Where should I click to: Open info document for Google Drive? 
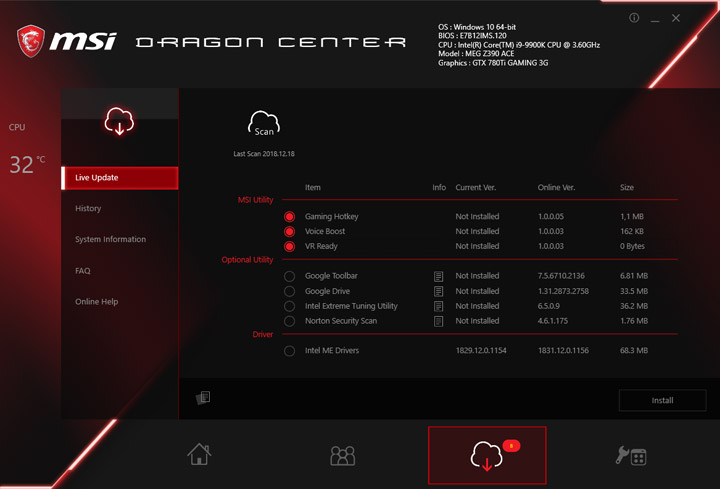click(439, 292)
